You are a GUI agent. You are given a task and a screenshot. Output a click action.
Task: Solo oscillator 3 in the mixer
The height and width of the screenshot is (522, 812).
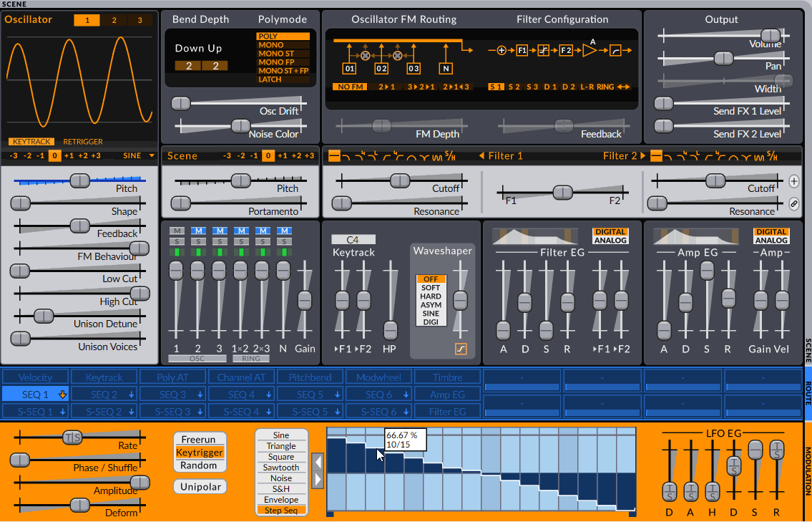(x=220, y=241)
